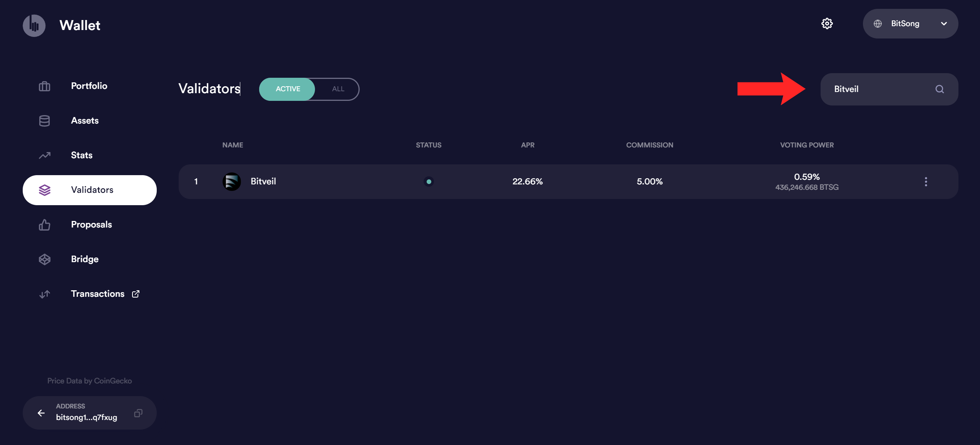
Task: Click the Portfolio briefcase icon
Action: 45,86
